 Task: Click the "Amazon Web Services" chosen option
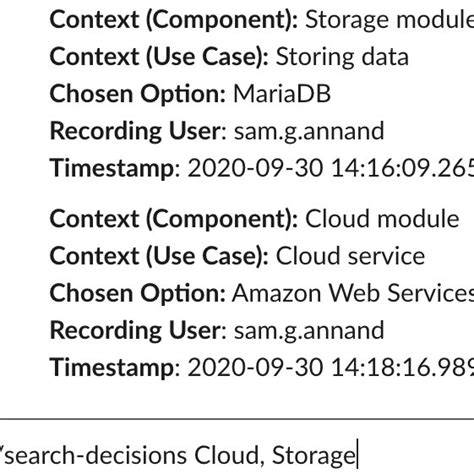[353, 293]
